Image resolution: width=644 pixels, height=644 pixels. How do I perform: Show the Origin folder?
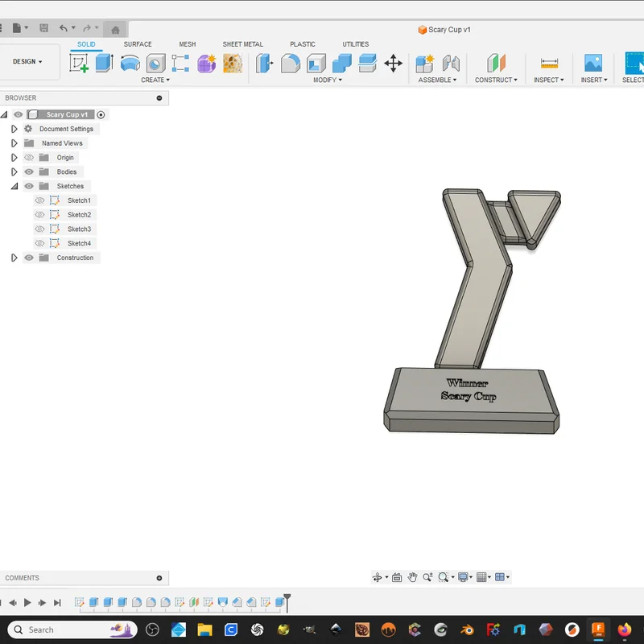(x=29, y=157)
